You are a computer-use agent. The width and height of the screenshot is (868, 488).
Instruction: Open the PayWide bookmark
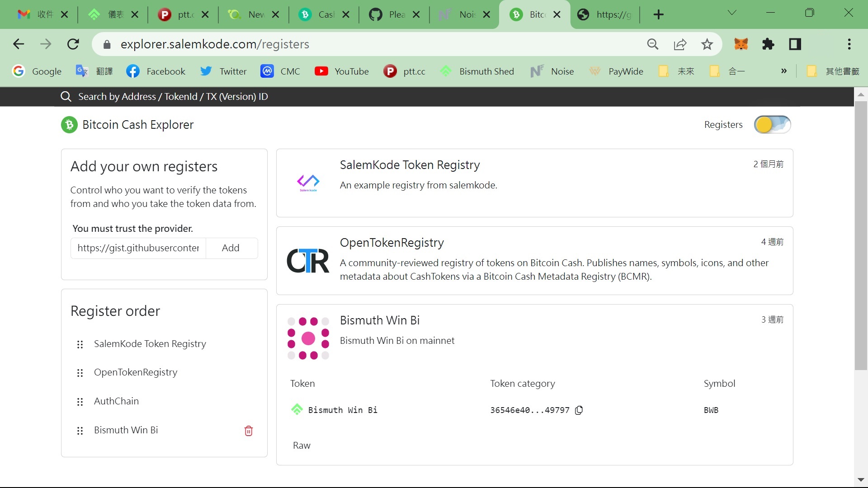click(x=616, y=71)
